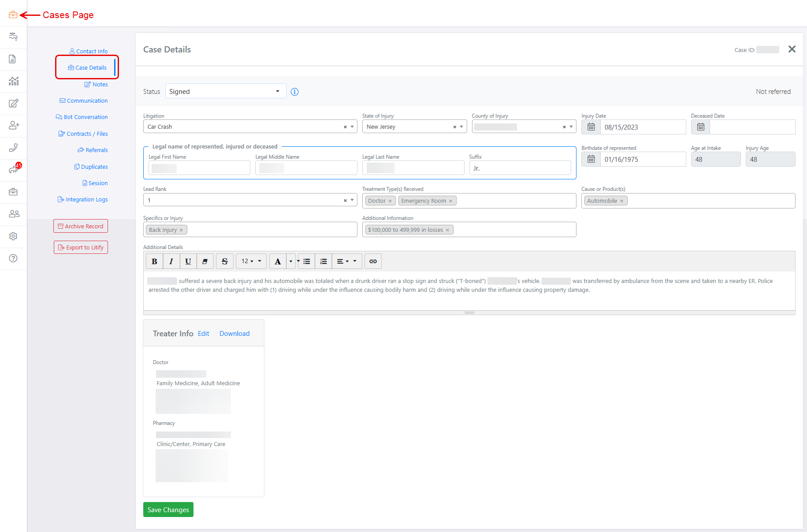Open the font size 12 dropdown
The height and width of the screenshot is (532, 807).
point(251,261)
